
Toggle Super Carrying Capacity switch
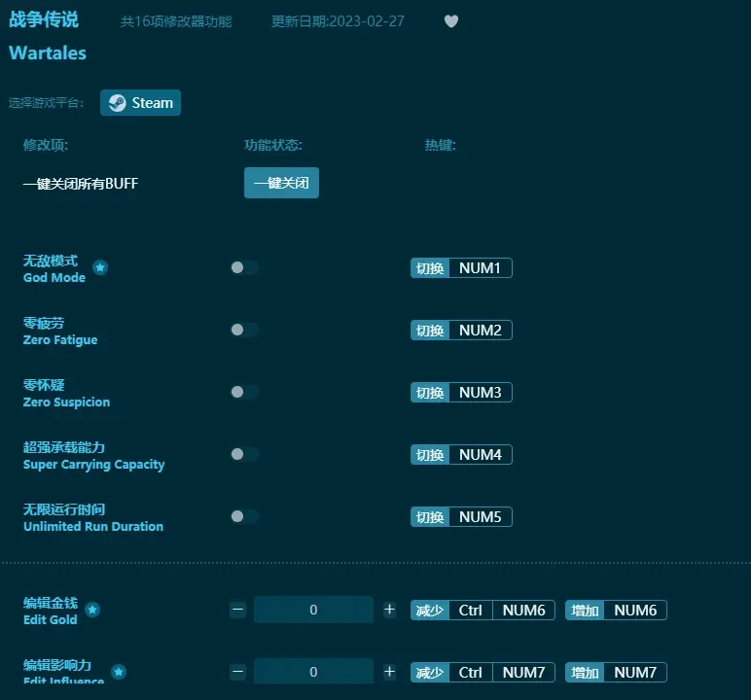(244, 454)
